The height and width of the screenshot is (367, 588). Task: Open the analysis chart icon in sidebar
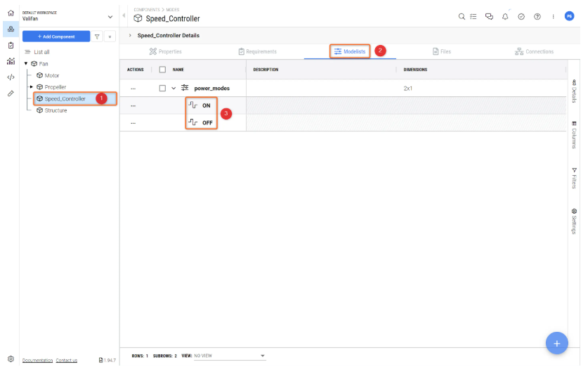pos(11,61)
